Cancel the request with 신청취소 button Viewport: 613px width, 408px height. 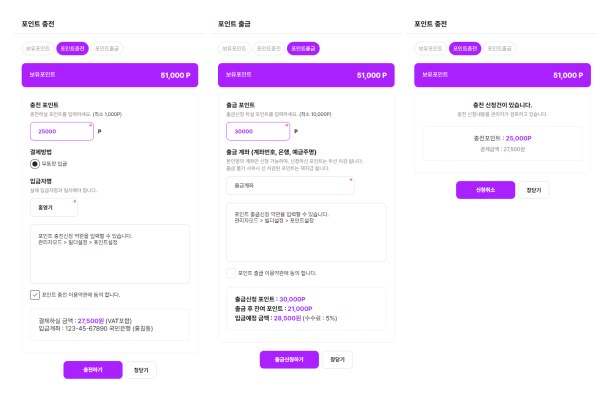[x=486, y=190]
